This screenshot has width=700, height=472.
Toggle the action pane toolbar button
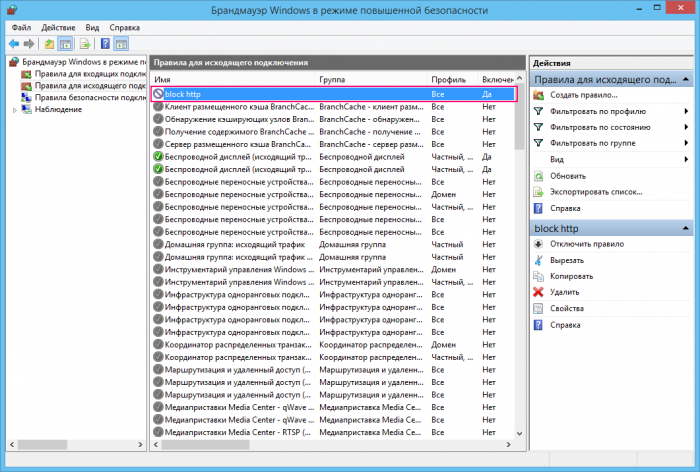point(120,45)
